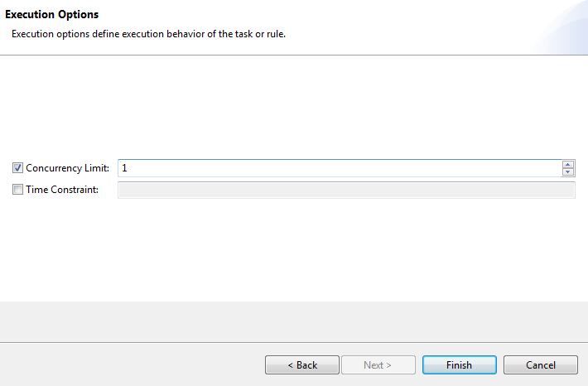Click the Concurrency Limit label text

tap(68, 168)
